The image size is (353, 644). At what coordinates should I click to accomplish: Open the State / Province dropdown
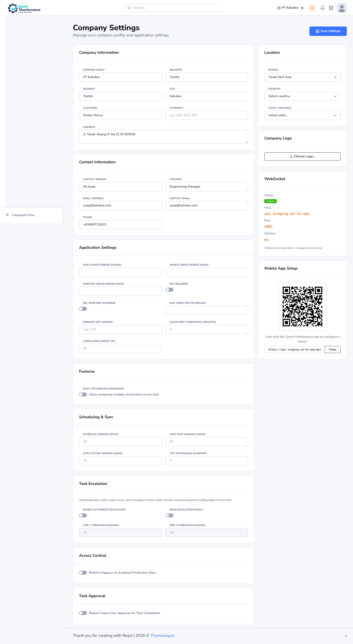point(302,115)
